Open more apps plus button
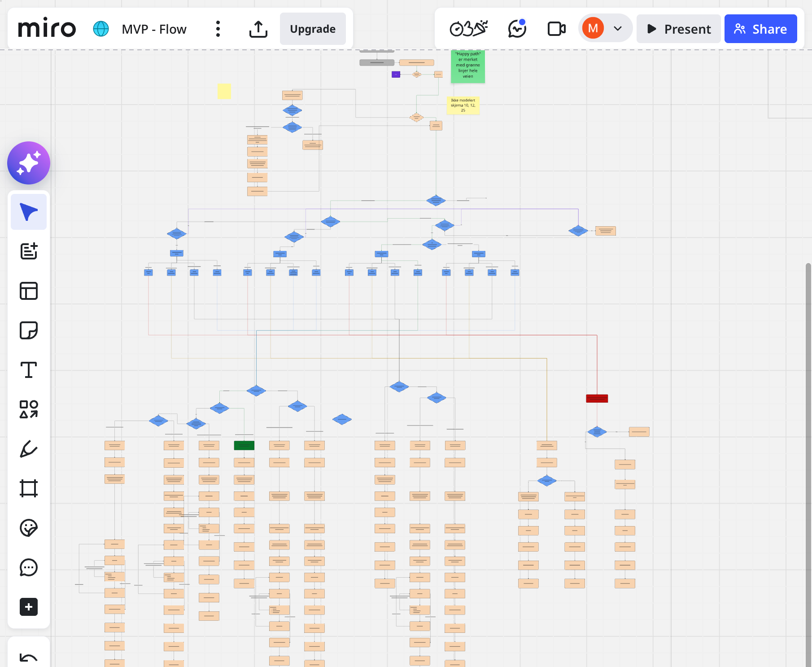 point(29,607)
